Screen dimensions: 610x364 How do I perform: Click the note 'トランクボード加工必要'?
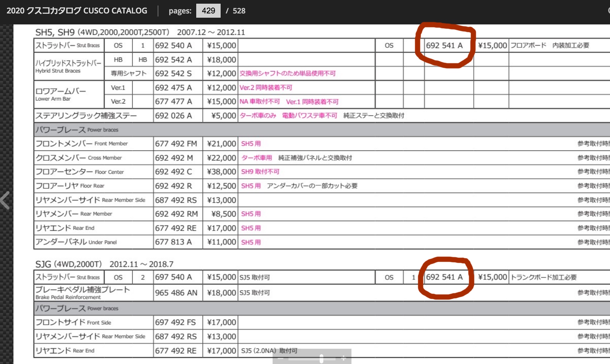pos(544,277)
